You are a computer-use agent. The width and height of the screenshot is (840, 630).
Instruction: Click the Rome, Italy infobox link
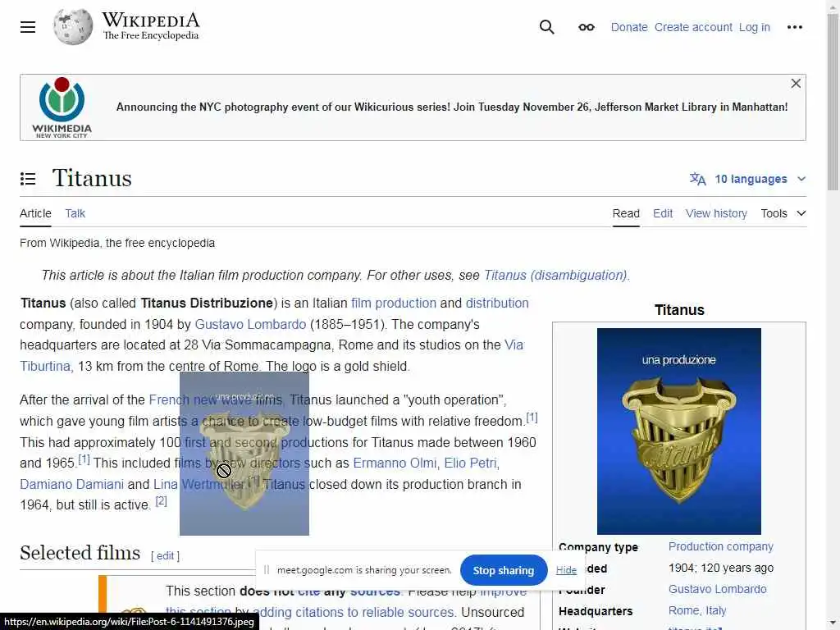point(697,610)
